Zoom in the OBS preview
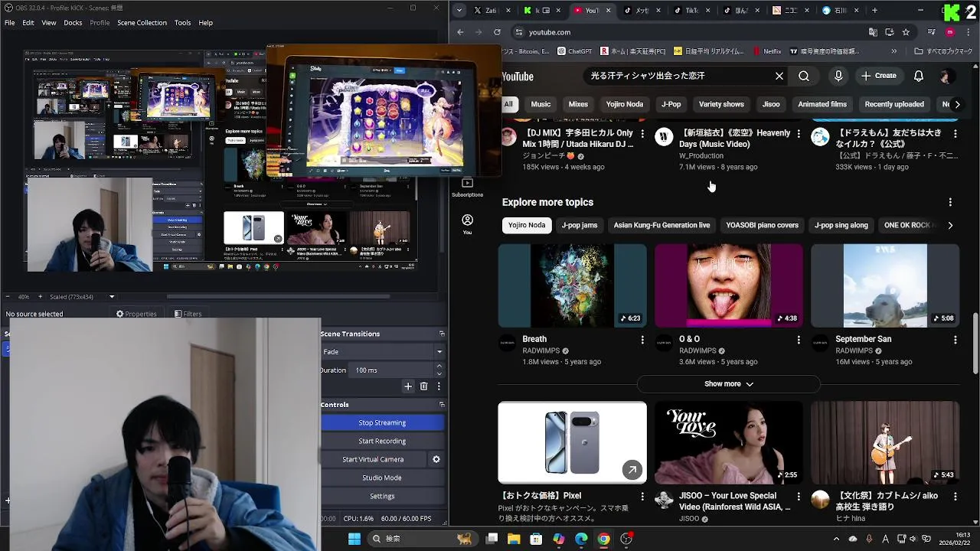This screenshot has height=551, width=980. (41, 297)
